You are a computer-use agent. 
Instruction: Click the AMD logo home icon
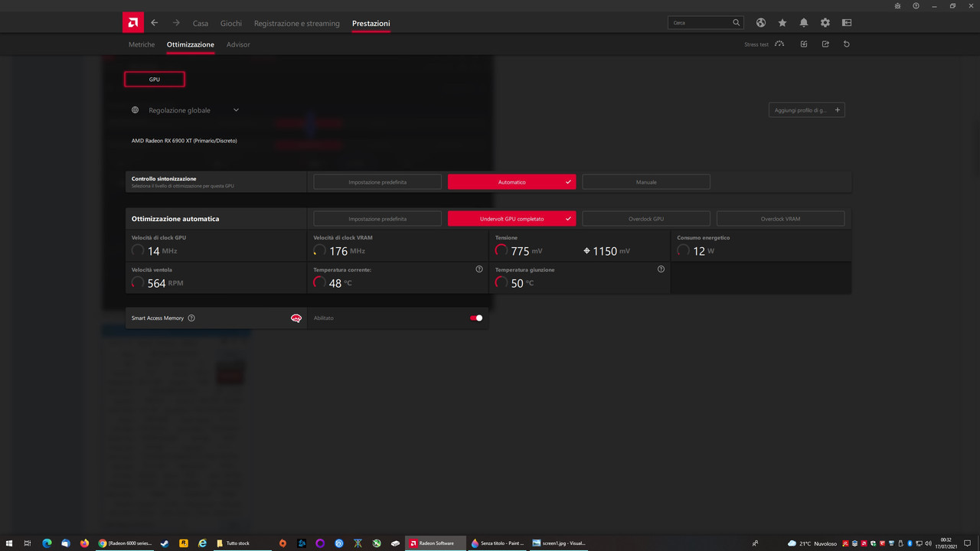[133, 22]
